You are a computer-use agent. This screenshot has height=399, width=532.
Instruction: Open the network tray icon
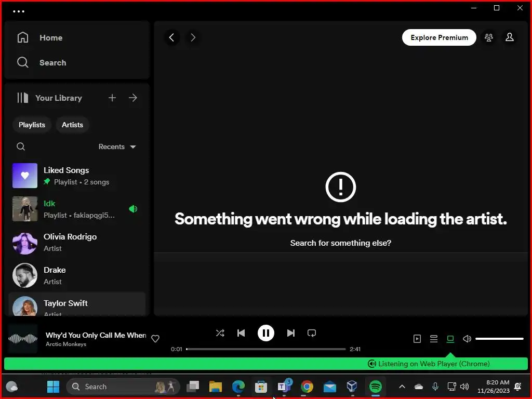pyautogui.click(x=451, y=387)
